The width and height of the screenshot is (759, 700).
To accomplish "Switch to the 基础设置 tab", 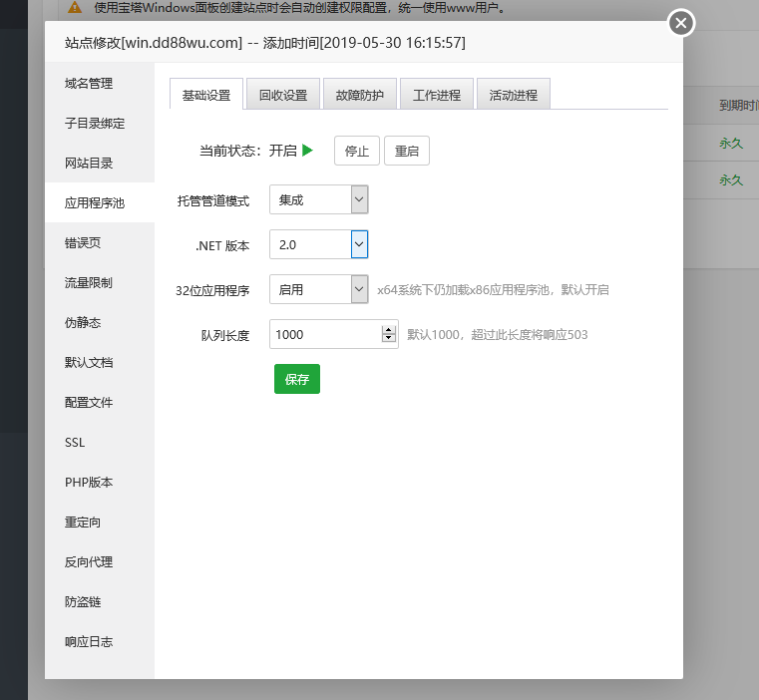I will [206, 95].
